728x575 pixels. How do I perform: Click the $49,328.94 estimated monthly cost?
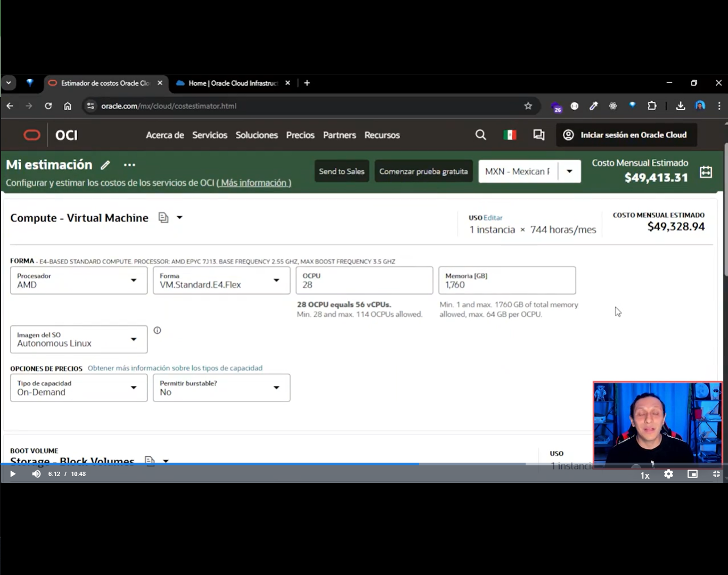coord(676,227)
